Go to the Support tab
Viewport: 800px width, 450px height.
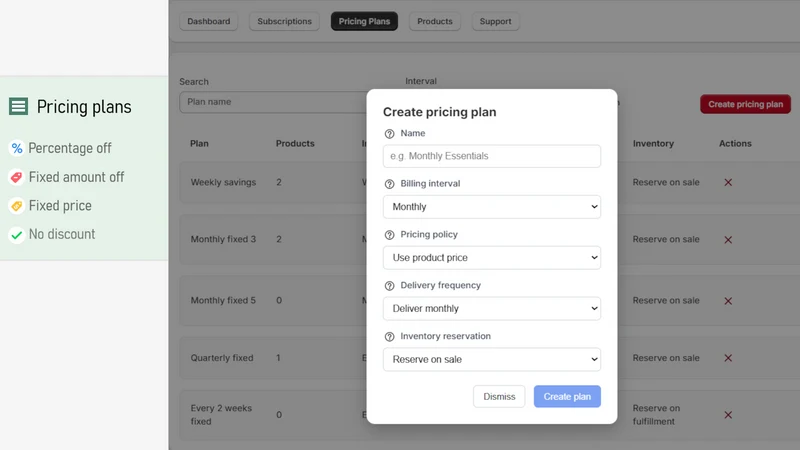tap(495, 21)
